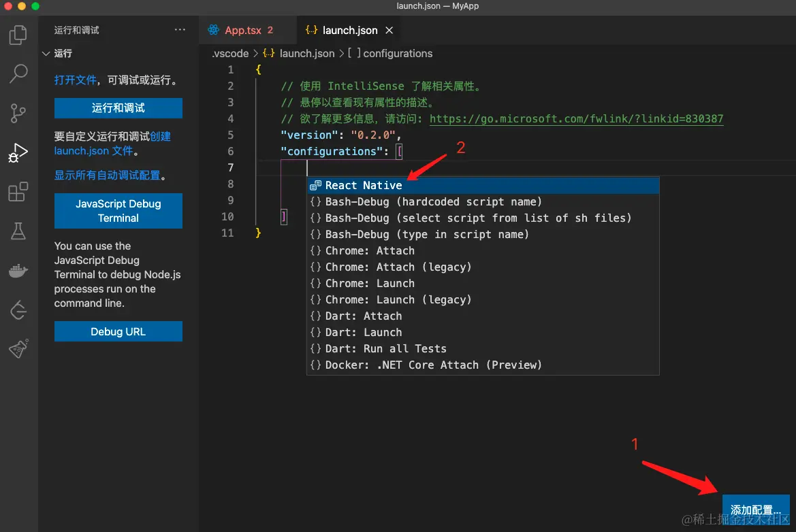Switch to the App.tsx tab
The height and width of the screenshot is (532, 796).
coord(246,30)
